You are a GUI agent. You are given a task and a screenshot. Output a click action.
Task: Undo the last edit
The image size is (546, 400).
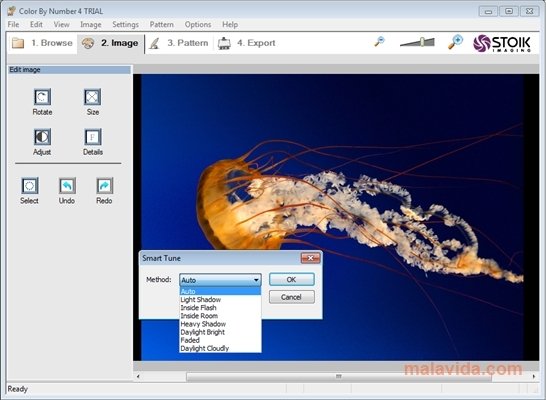pyautogui.click(x=67, y=186)
